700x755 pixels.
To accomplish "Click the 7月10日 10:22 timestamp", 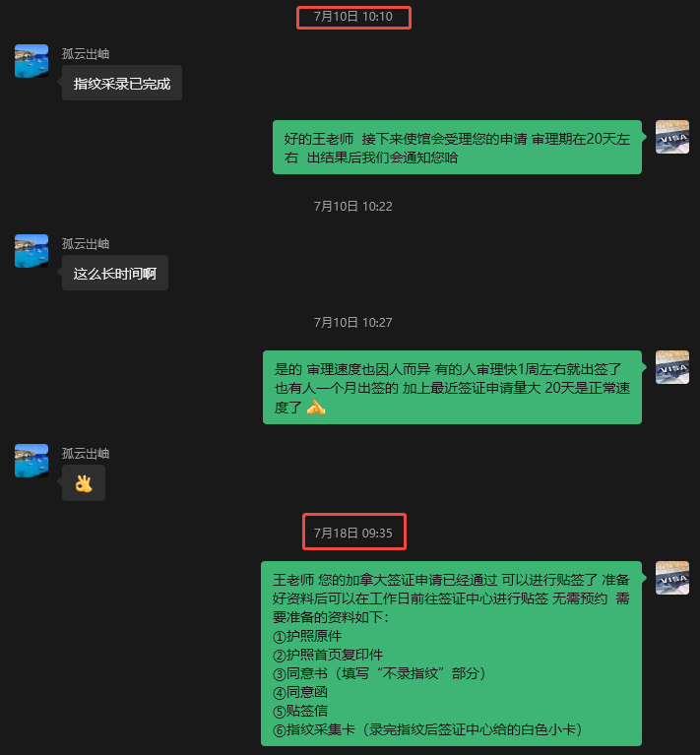I will tap(353, 207).
